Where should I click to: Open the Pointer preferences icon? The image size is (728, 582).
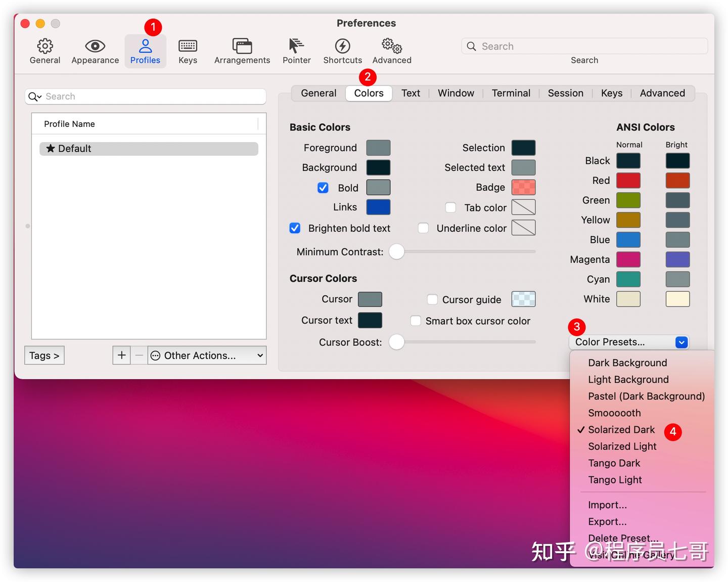click(x=296, y=46)
